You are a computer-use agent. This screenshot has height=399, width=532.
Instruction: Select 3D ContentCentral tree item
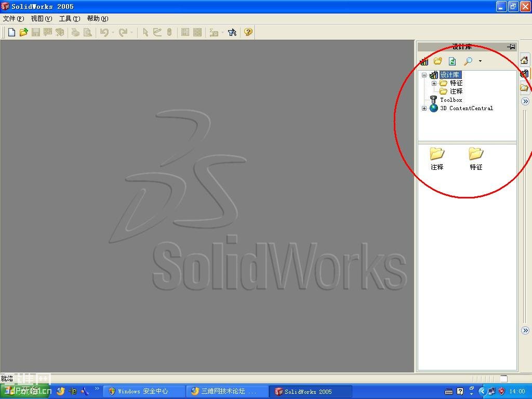[467, 108]
